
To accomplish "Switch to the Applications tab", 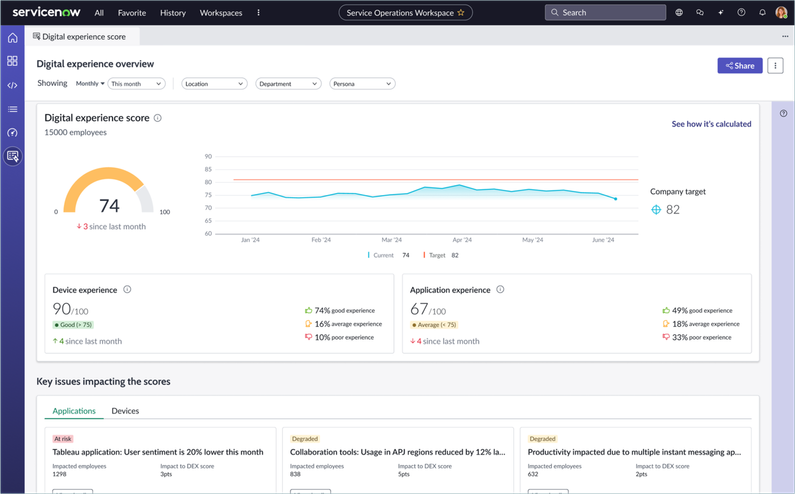I will pyautogui.click(x=74, y=411).
